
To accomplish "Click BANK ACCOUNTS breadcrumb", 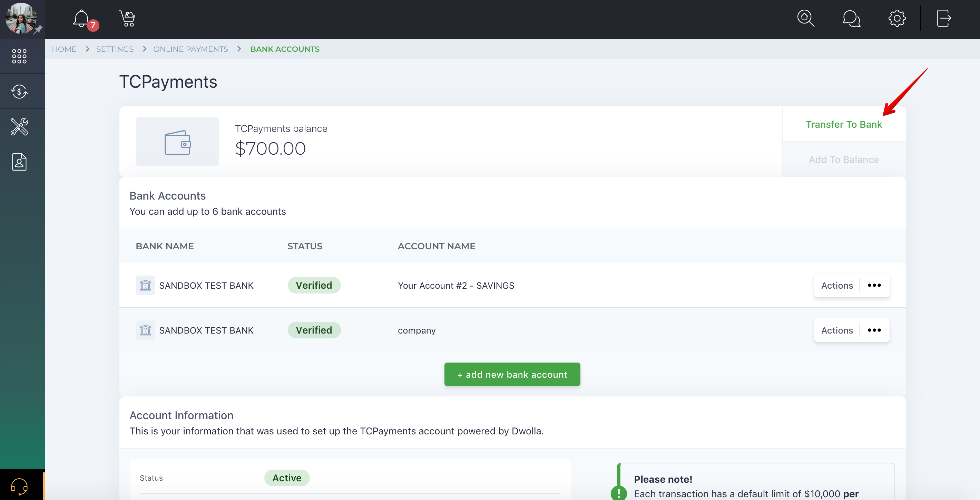I will (x=285, y=49).
